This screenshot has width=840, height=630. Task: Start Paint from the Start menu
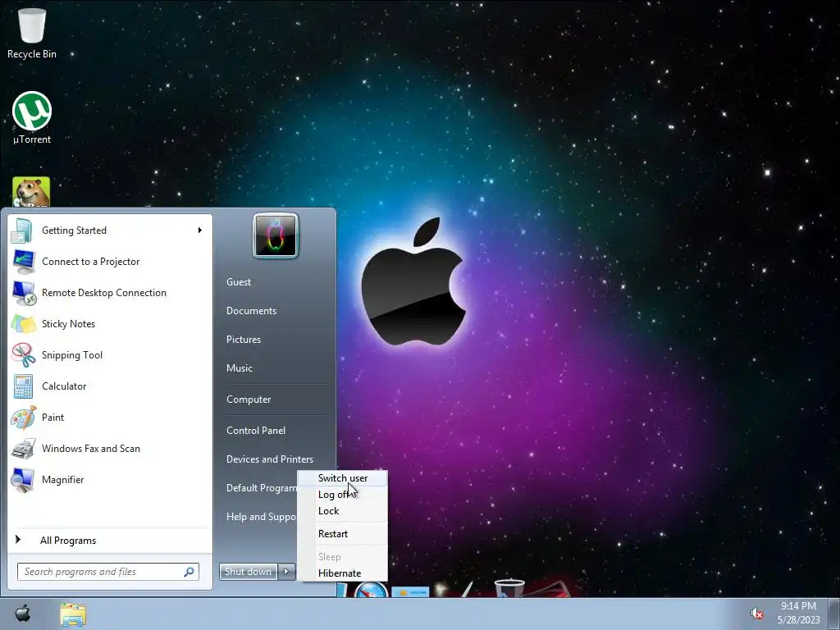pos(110,418)
